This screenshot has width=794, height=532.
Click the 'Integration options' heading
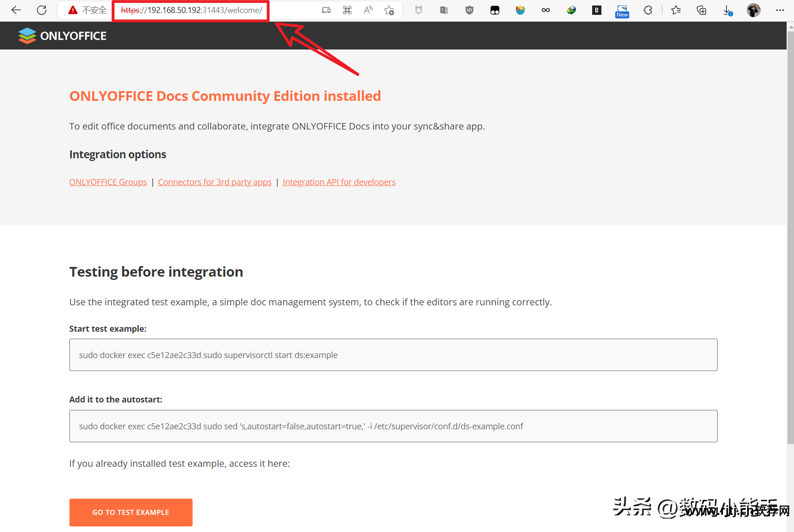point(118,155)
